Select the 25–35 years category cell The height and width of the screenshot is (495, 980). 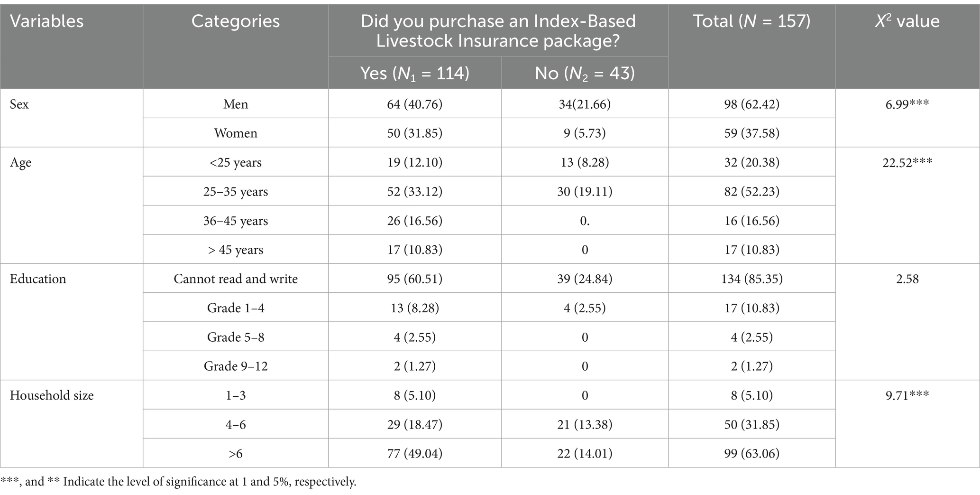[236, 191]
